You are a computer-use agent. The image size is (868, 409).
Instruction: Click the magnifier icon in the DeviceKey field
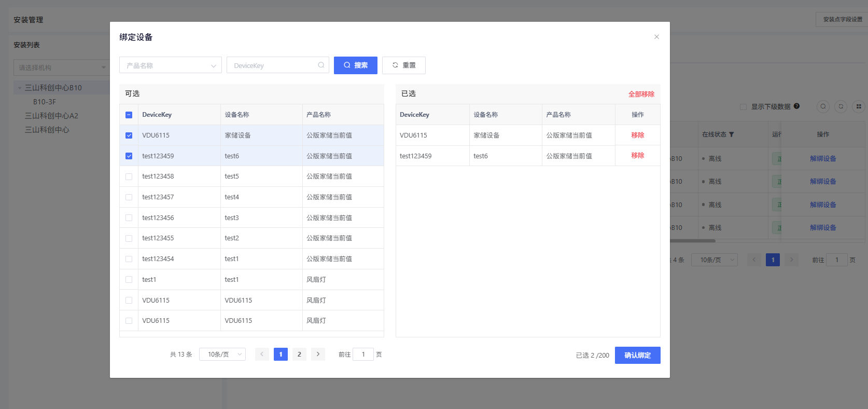(x=321, y=65)
